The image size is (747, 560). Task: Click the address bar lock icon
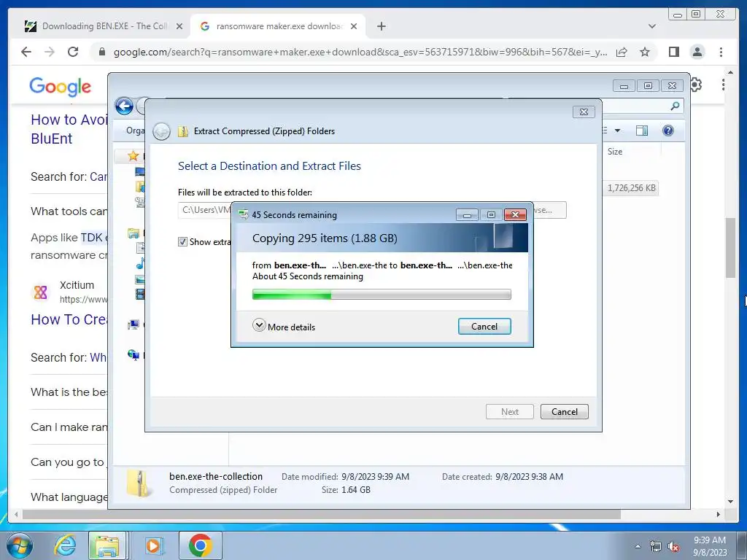point(101,52)
